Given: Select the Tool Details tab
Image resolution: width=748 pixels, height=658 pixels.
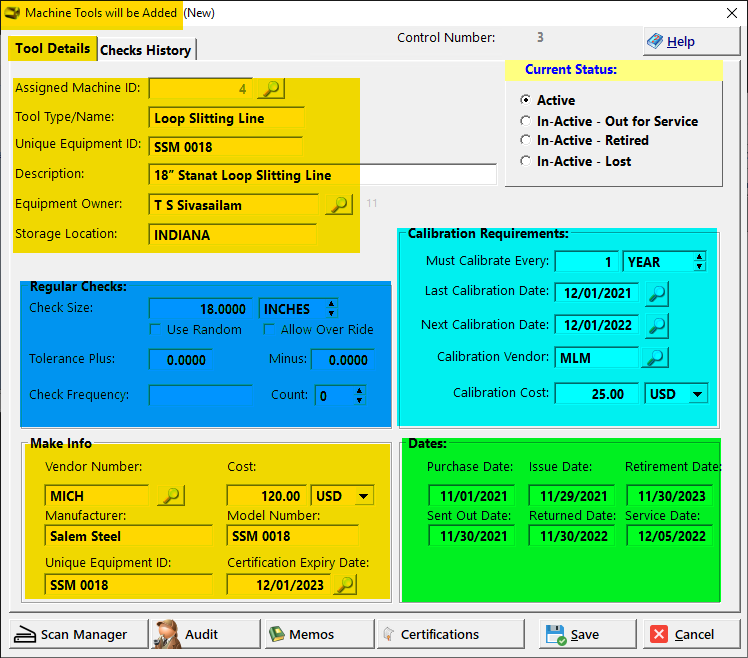Looking at the screenshot, I should (x=53, y=48).
